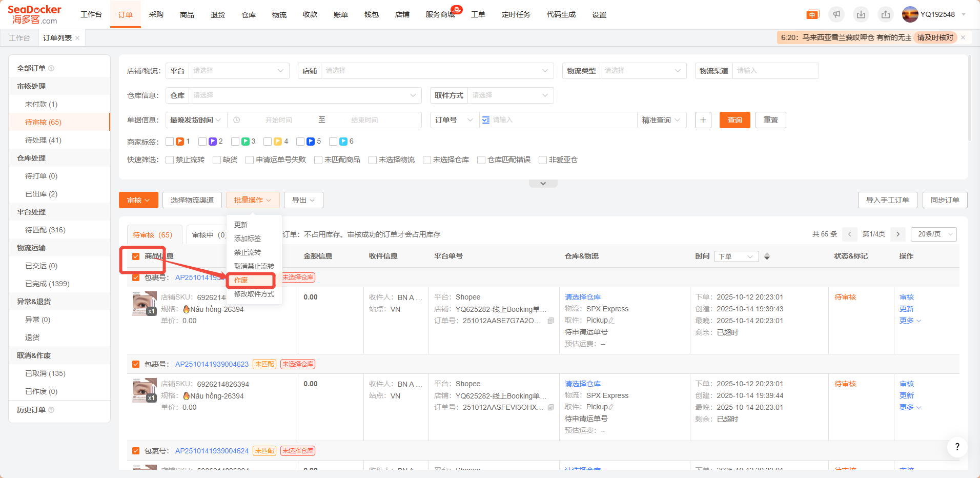Open the 20条/页 page size dropdown
The image size is (980, 478).
933,234
